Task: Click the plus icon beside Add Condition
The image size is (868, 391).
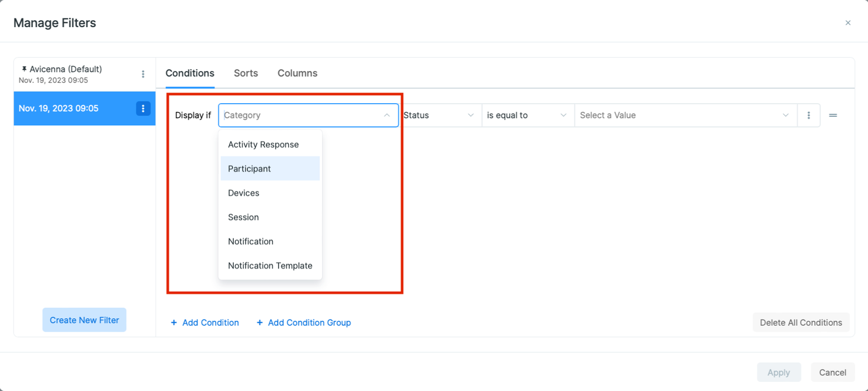Action: [174, 322]
